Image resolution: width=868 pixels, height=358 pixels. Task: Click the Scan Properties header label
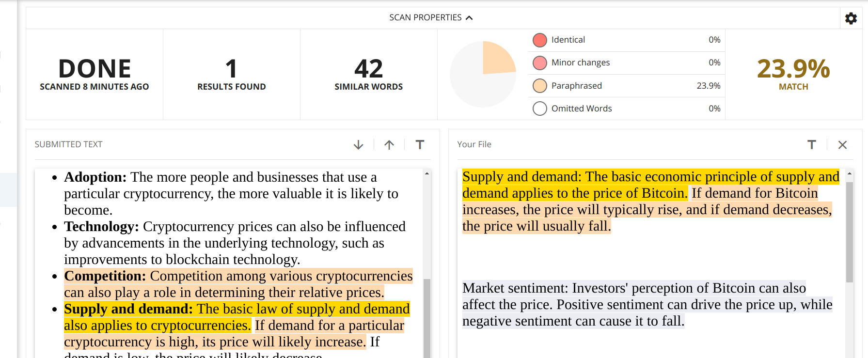[x=426, y=17]
